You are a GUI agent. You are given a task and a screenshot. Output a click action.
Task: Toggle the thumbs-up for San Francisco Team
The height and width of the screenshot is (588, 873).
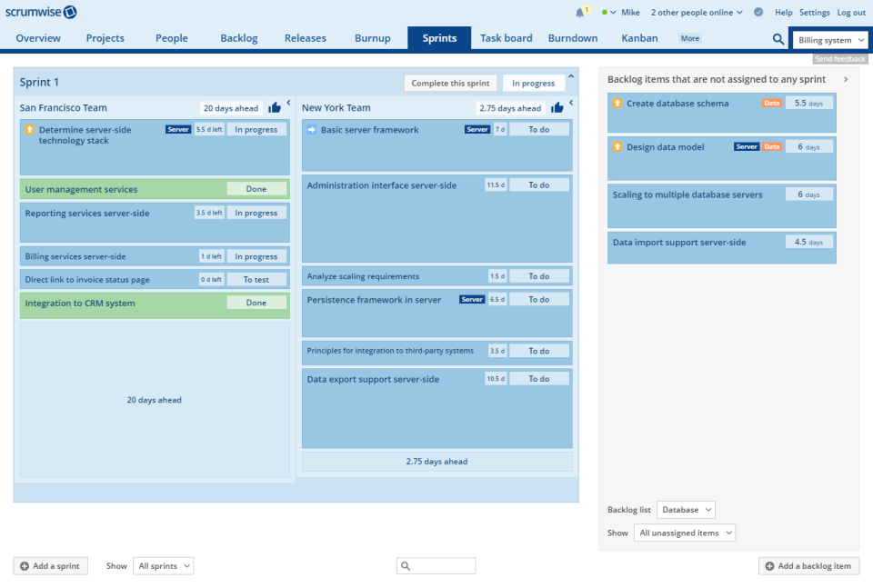click(x=276, y=107)
